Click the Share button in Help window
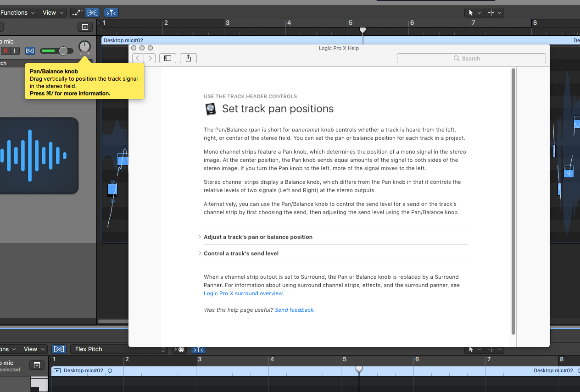Image resolution: width=580 pixels, height=392 pixels. tap(188, 58)
